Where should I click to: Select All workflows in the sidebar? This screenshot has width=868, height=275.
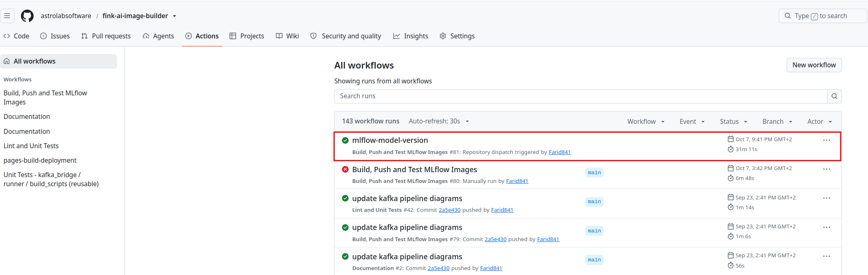(x=59, y=61)
